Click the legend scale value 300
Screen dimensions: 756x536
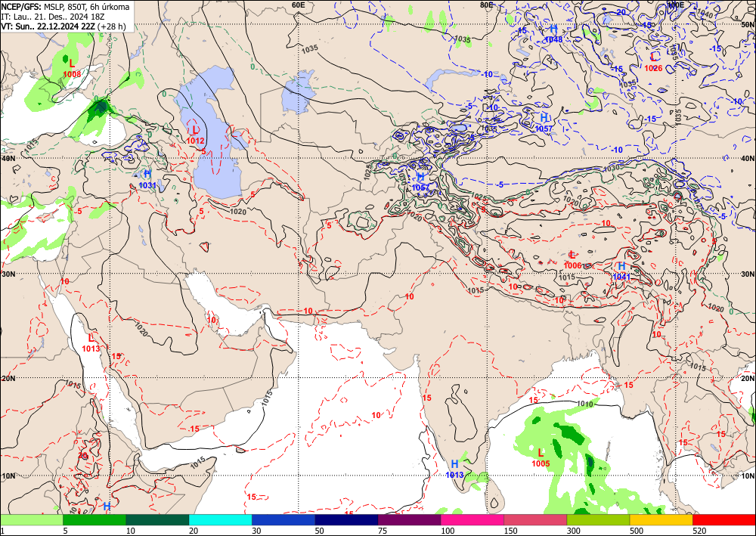tap(573, 531)
